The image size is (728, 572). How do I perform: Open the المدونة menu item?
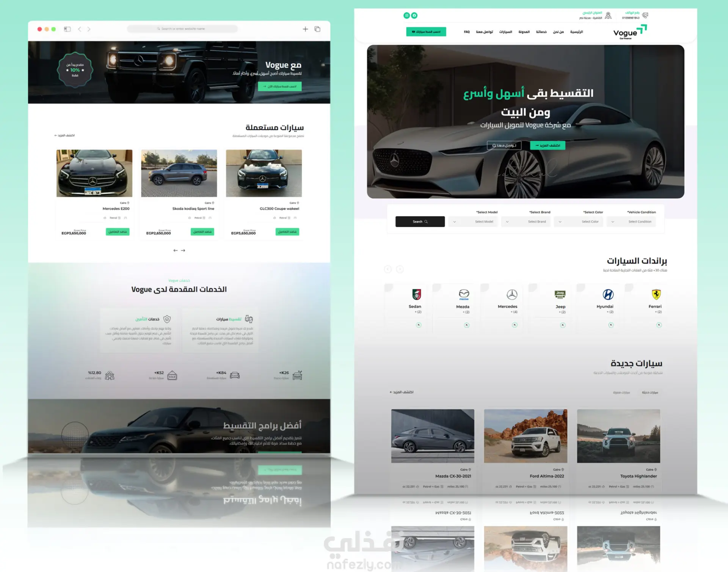click(x=524, y=32)
